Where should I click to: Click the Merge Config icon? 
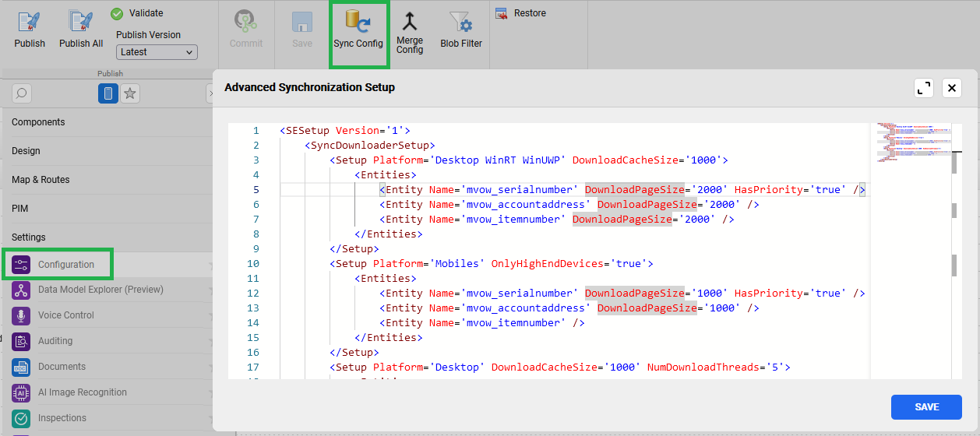pyautogui.click(x=410, y=22)
